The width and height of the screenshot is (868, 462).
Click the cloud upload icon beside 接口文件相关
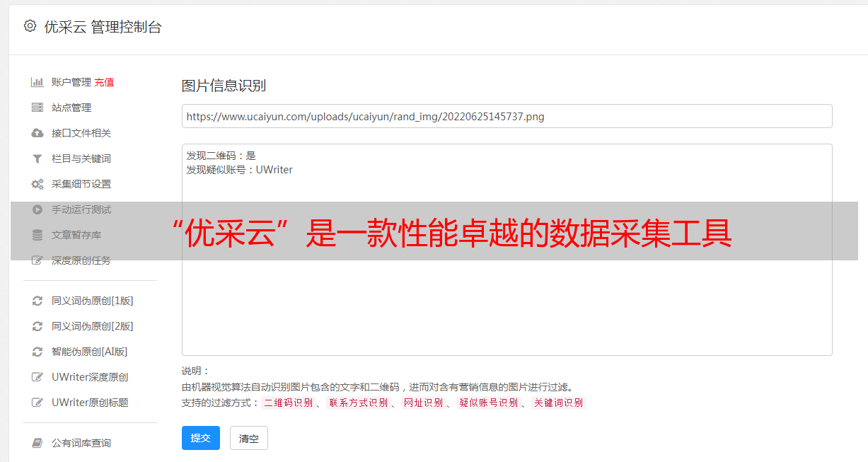pyautogui.click(x=37, y=133)
